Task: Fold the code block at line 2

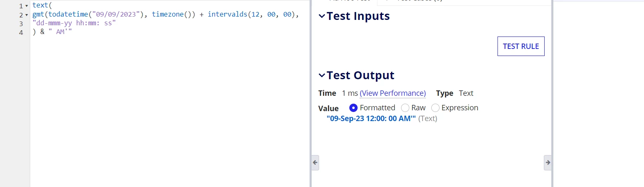Action: (x=27, y=15)
